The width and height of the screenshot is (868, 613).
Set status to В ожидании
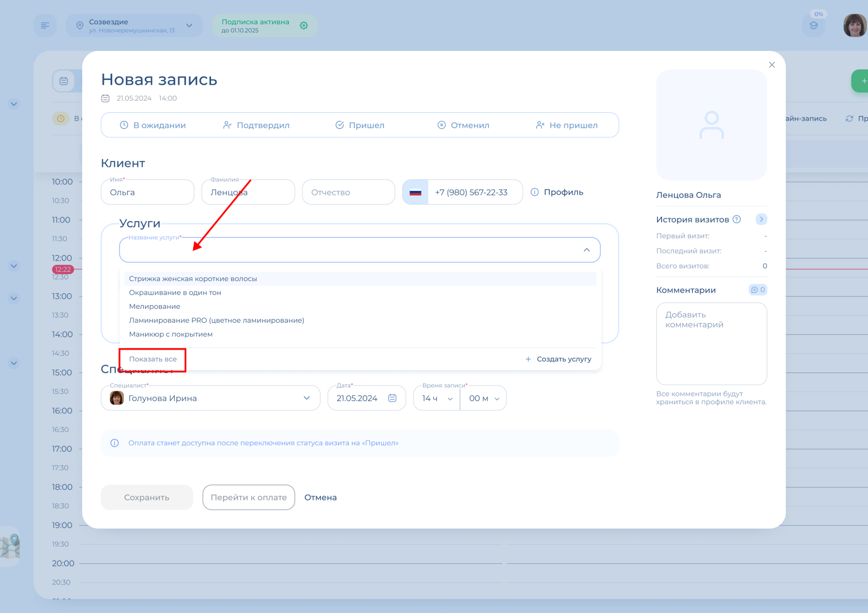click(153, 125)
